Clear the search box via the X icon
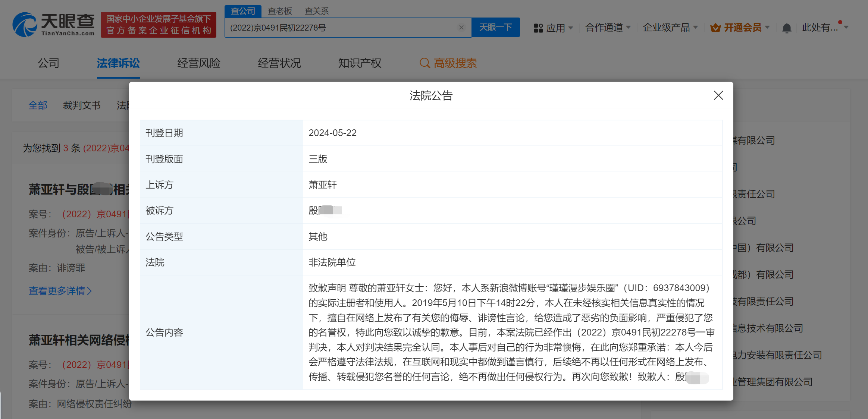 pyautogui.click(x=461, y=27)
